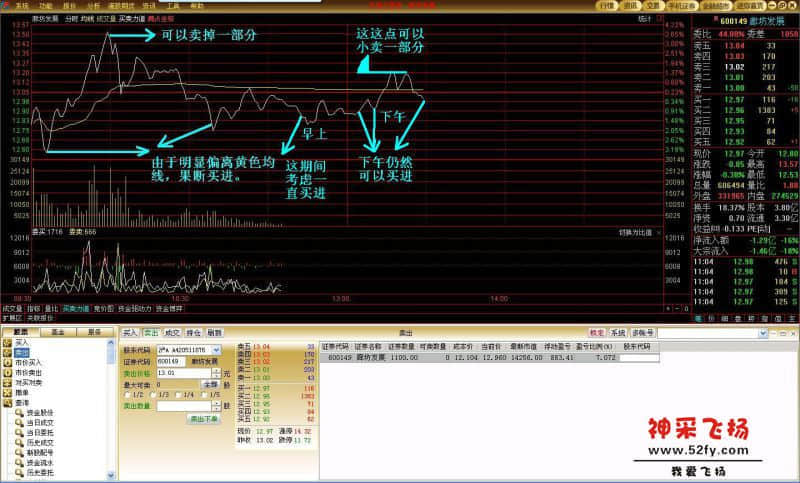
Task: Open the 撤单 cancel order item
Action: pyautogui.click(x=20, y=392)
